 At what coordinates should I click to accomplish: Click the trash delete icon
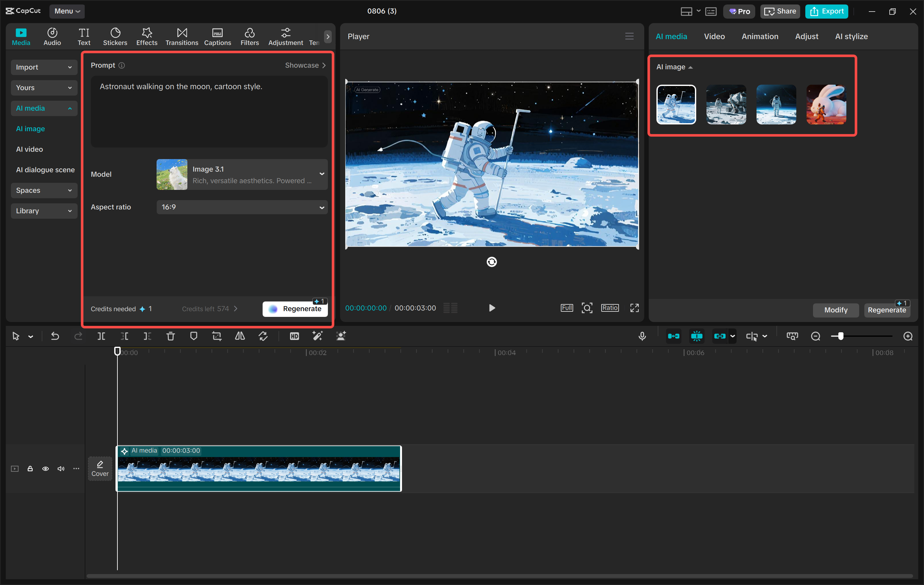click(x=171, y=336)
